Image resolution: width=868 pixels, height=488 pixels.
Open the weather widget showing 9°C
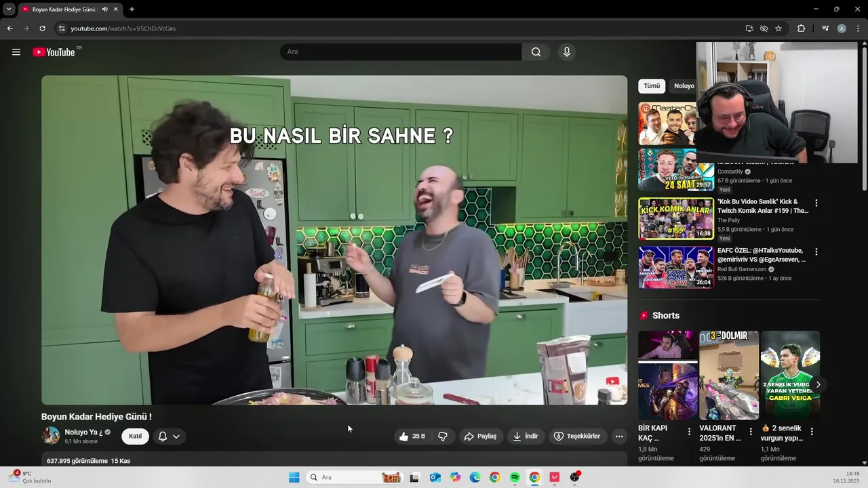(29, 477)
